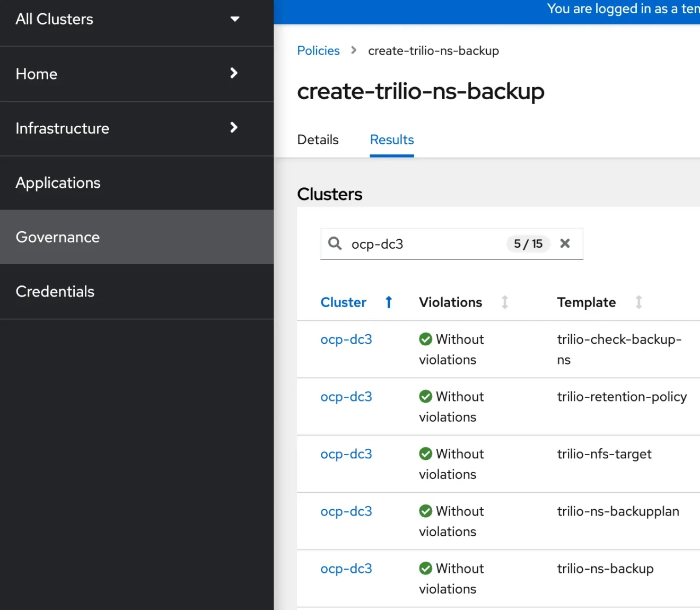Go to Applications in sidebar

coord(58,183)
